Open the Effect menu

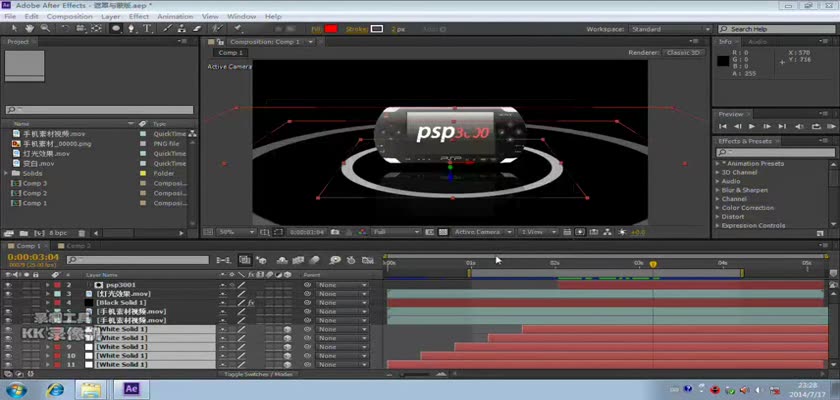pos(139,17)
